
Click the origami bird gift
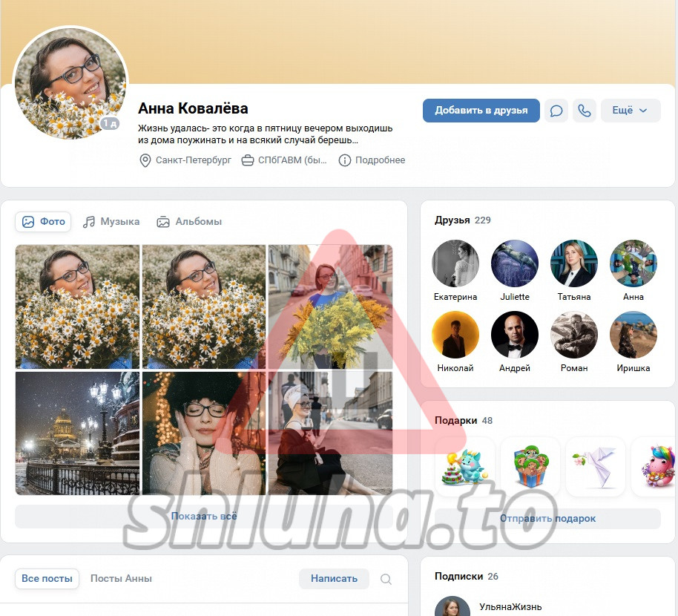click(595, 466)
